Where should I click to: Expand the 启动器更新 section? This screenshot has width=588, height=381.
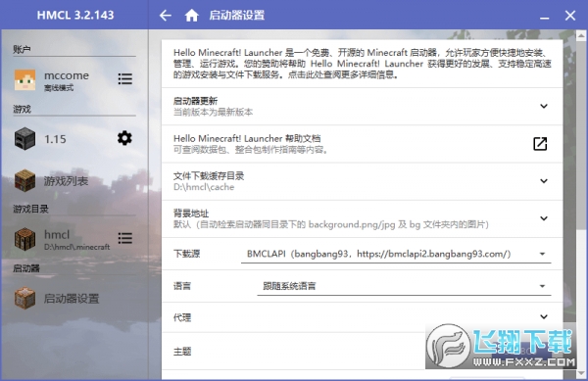544,106
